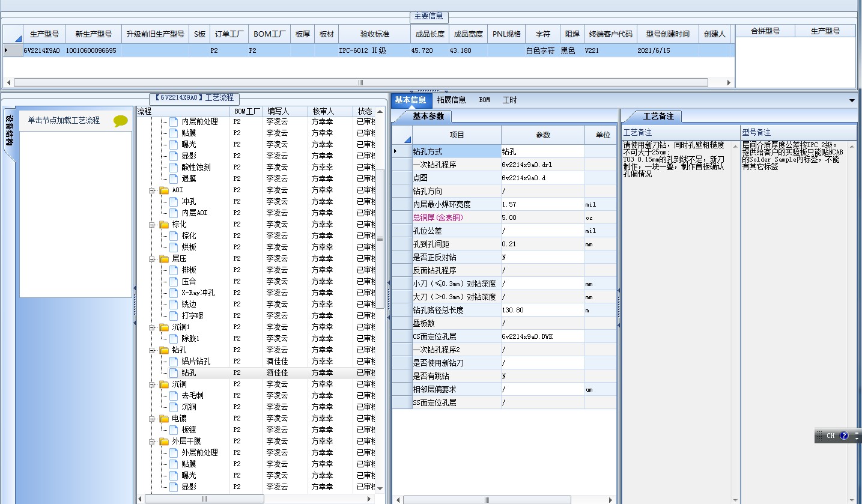
Task: Click the document icon beside 烘板
Action: pos(174,247)
